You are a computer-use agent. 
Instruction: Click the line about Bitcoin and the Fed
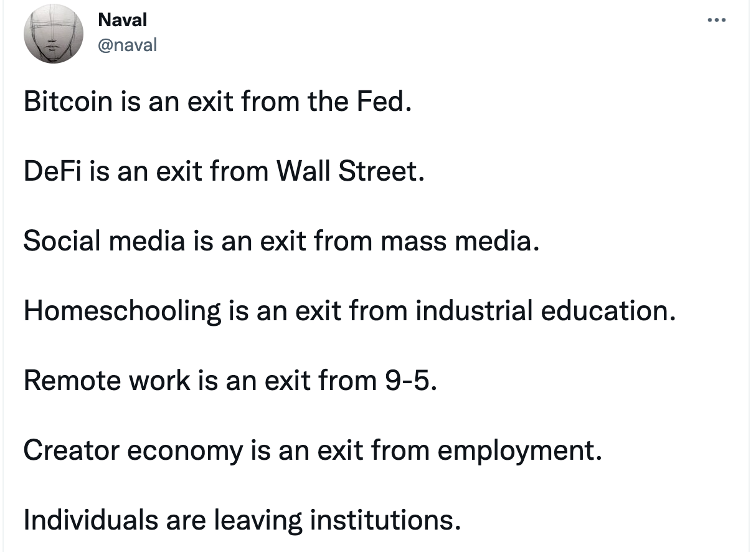[x=218, y=101]
